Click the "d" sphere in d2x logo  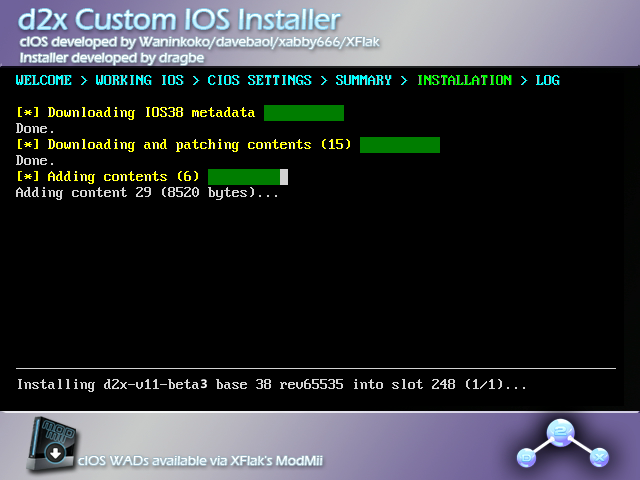pyautogui.click(x=528, y=457)
